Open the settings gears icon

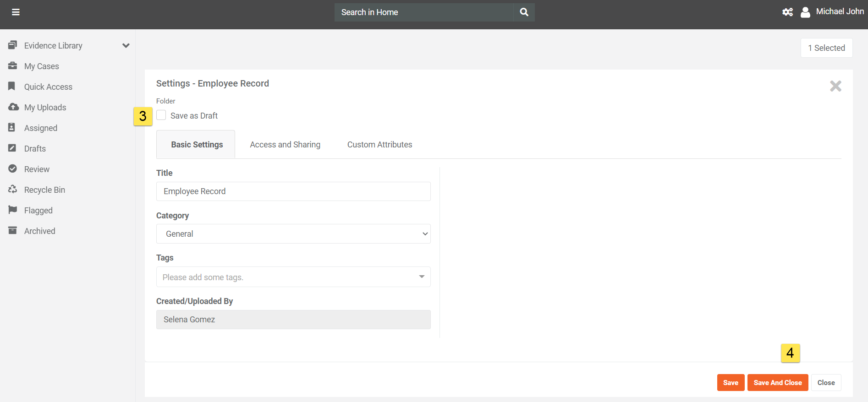(787, 12)
